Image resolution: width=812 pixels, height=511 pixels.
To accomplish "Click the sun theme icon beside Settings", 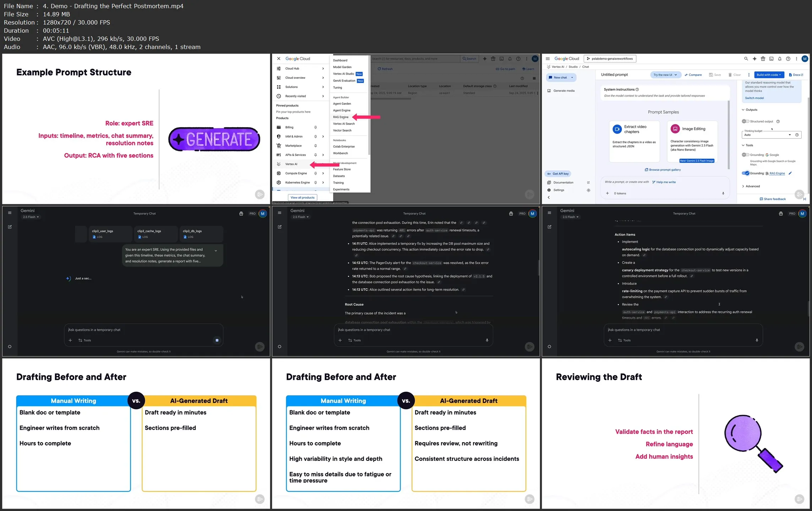I will pos(588,190).
